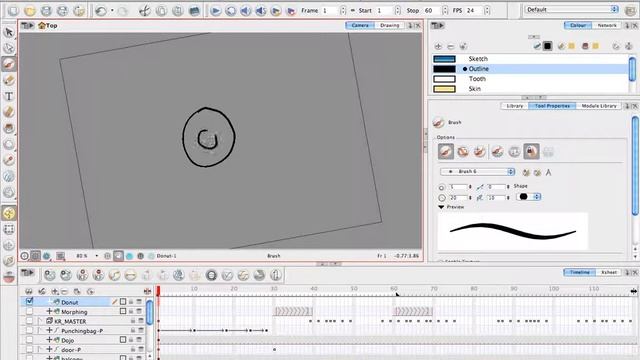640x360 pixels.
Task: Click the Remove Colour minus icon
Action: [451, 47]
